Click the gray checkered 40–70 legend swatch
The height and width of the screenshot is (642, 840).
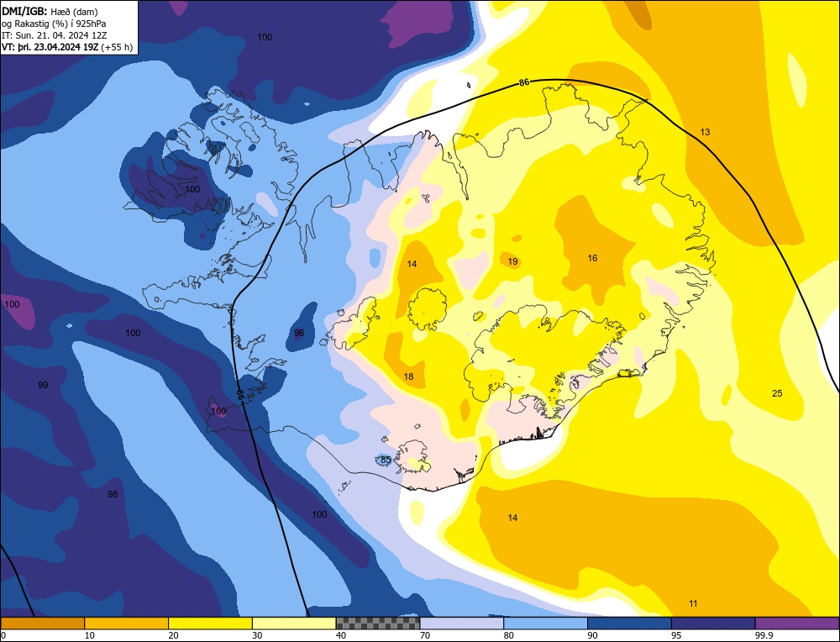(378, 624)
